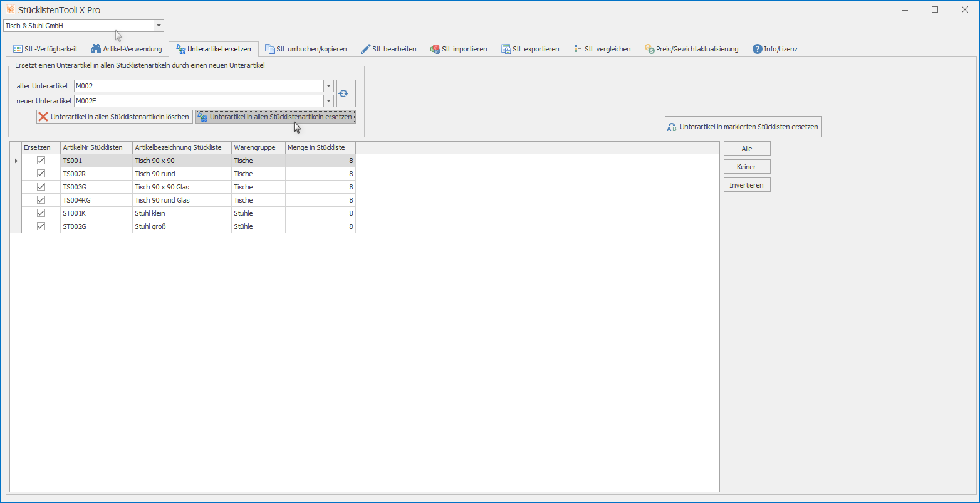Click the question mark Info/Lizenz icon
Screen dimensions: 980x503
tap(758, 49)
